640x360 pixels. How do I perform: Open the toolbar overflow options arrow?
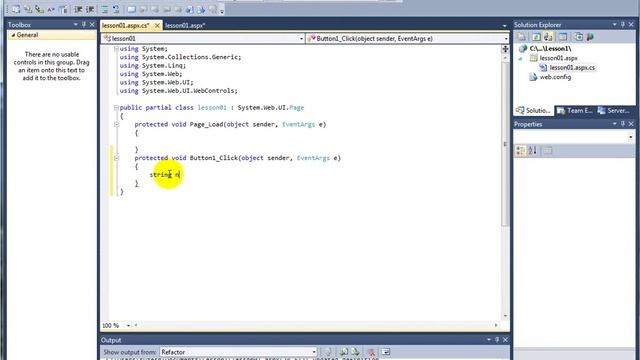coord(222,11)
